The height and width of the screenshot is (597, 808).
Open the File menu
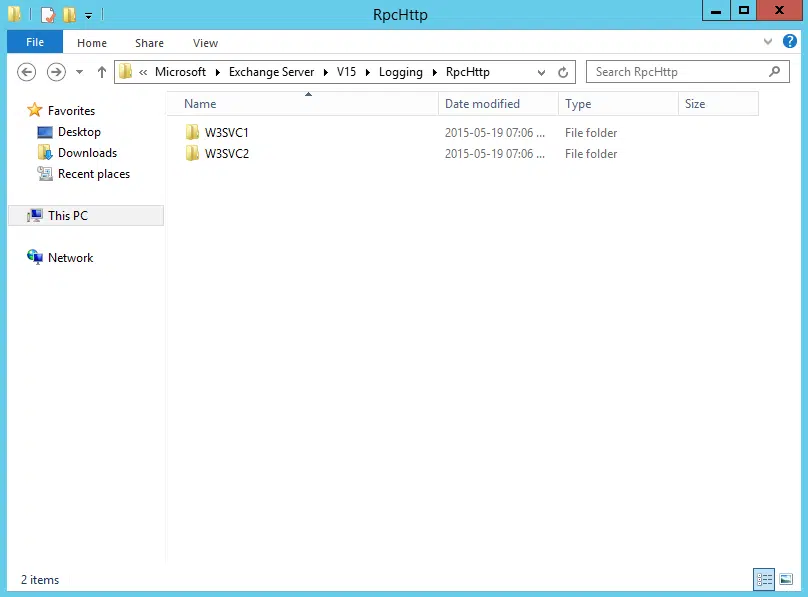pyautogui.click(x=35, y=42)
